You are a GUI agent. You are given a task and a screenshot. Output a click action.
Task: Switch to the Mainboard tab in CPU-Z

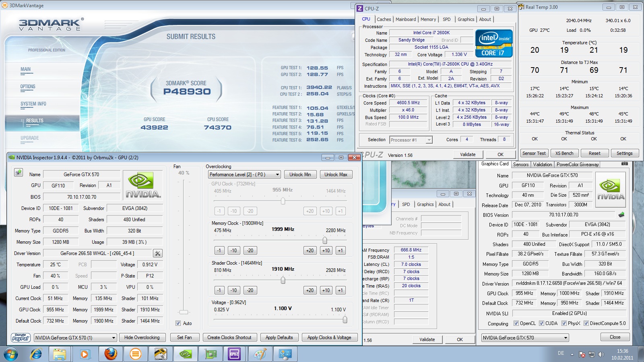tap(405, 19)
